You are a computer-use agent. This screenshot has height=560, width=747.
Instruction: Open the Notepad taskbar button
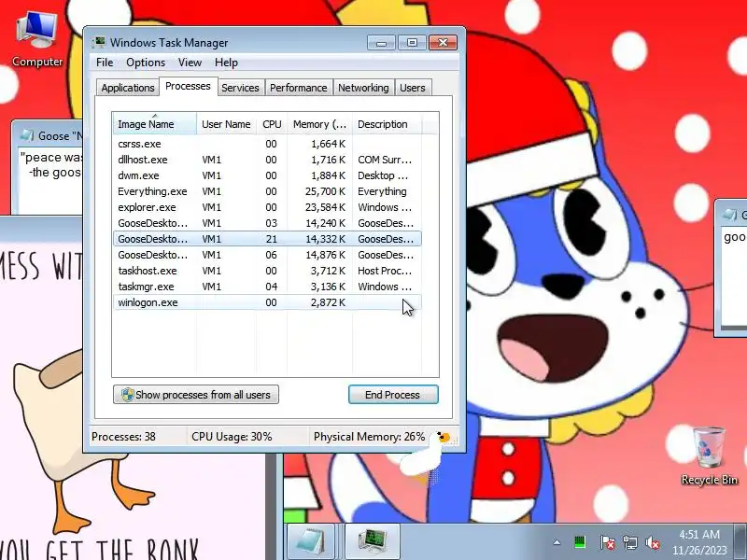click(x=313, y=541)
